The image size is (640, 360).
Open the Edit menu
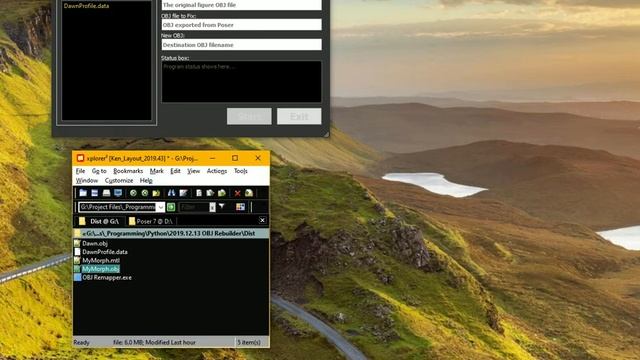pyautogui.click(x=175, y=171)
